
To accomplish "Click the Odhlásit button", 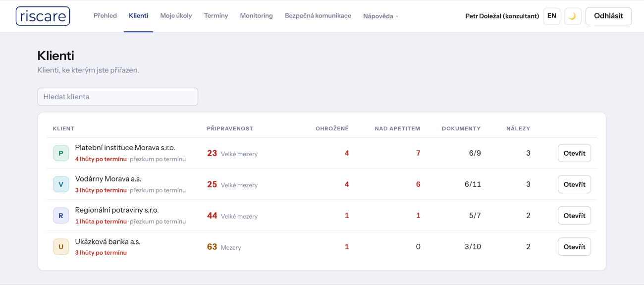I will (608, 16).
